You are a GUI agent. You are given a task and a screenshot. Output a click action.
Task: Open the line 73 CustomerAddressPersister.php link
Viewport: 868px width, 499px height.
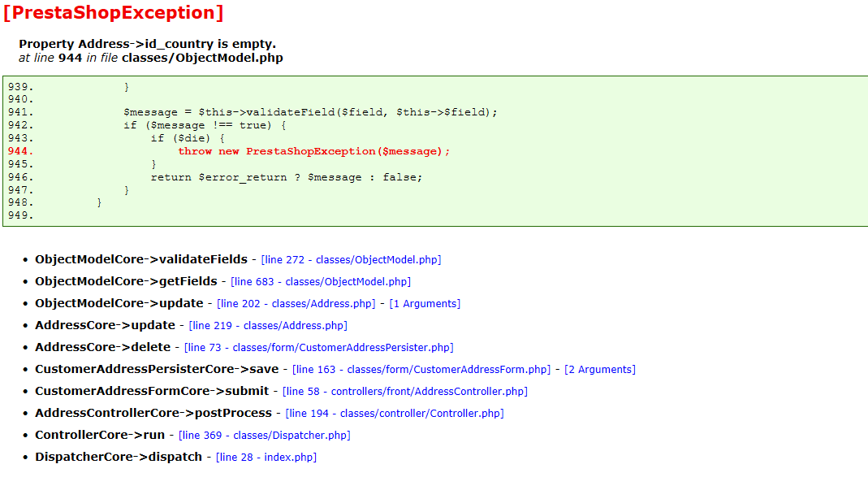(x=319, y=348)
